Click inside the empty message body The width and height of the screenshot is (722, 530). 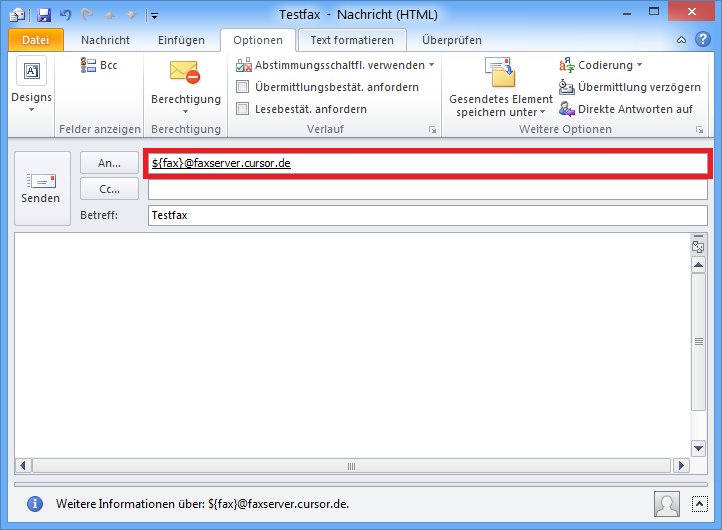(352, 345)
